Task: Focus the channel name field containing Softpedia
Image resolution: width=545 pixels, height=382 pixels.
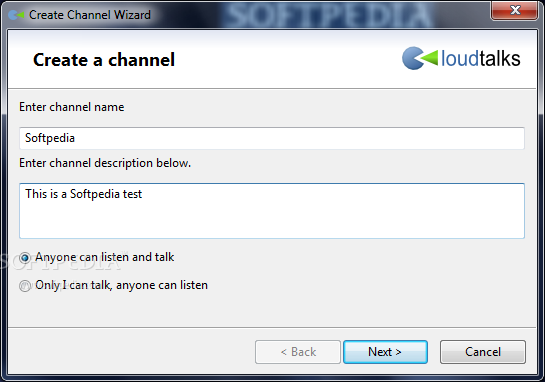Action: pyautogui.click(x=272, y=138)
